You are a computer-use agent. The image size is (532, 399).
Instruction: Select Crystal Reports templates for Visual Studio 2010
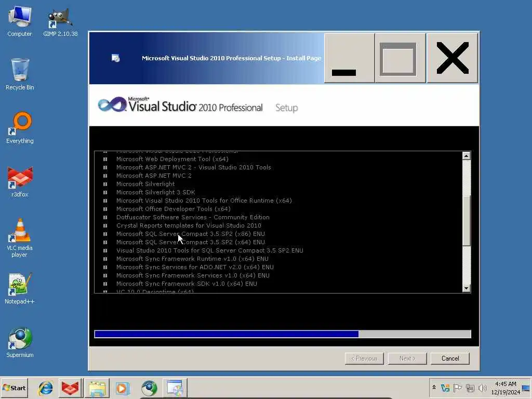[189, 225]
